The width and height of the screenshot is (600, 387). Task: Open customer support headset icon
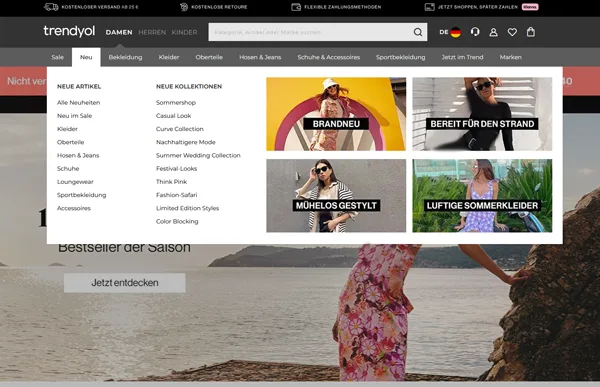point(475,32)
